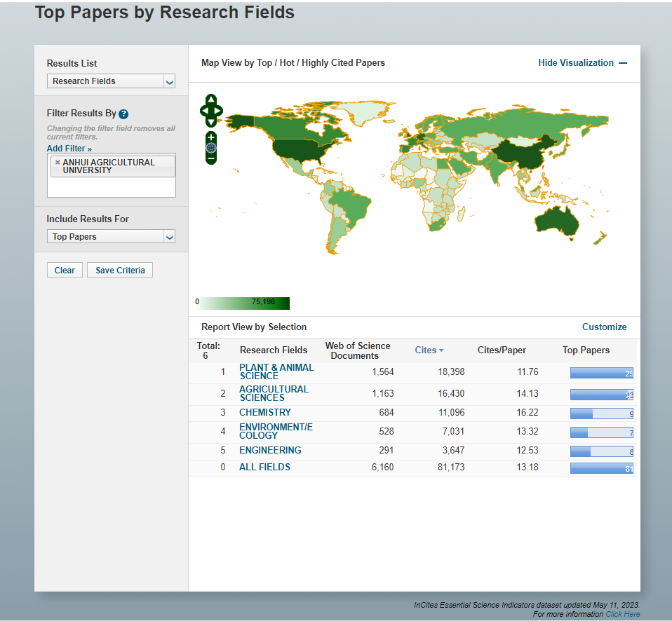Pan the map left with the arrow
This screenshot has width=672, height=621.
coord(203,111)
